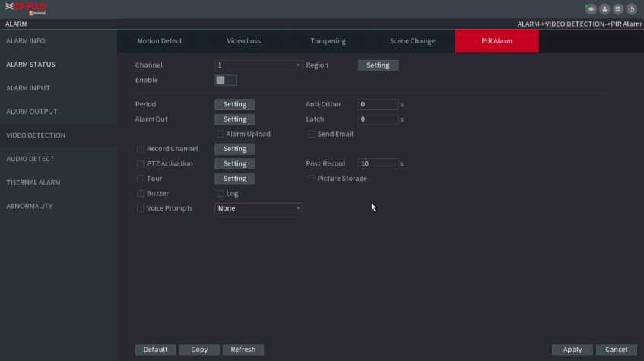Click the live view icon in top bar

pyautogui.click(x=591, y=9)
